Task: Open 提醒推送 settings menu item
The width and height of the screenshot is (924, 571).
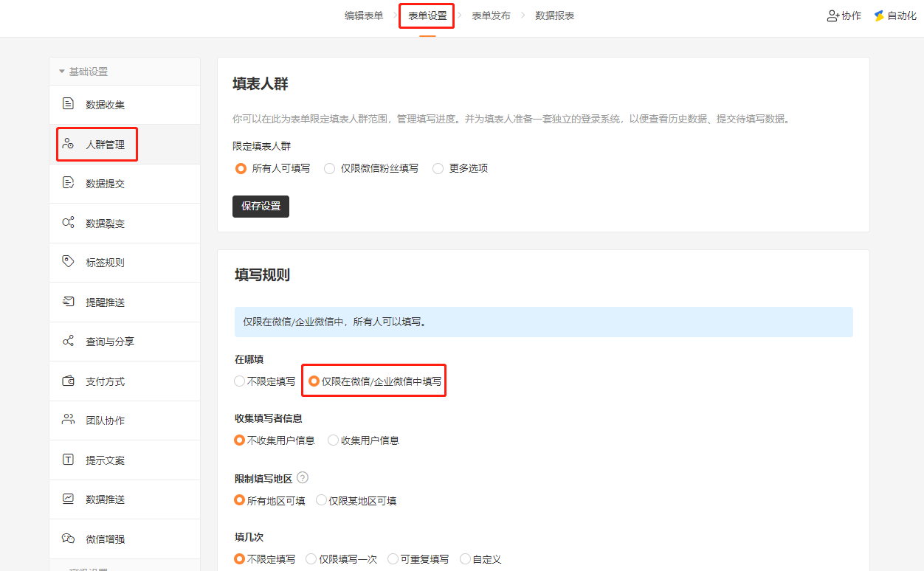Action: (125, 302)
